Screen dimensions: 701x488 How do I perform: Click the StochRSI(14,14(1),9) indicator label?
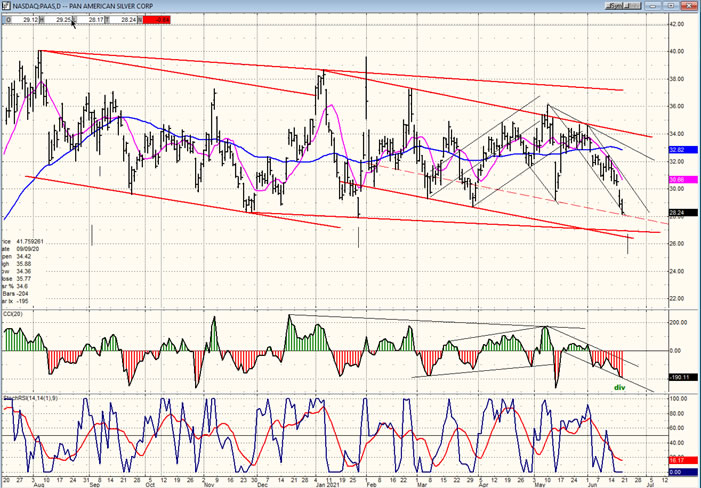click(30, 398)
